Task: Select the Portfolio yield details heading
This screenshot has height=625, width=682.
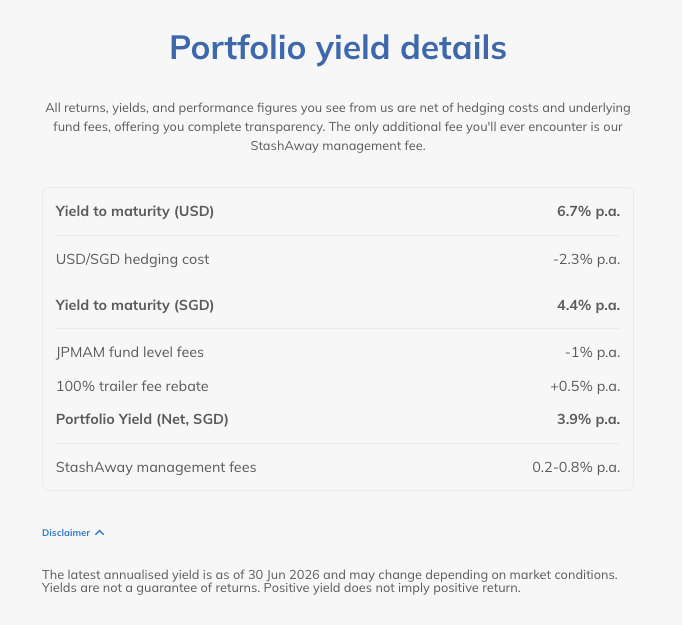Action: 338,48
